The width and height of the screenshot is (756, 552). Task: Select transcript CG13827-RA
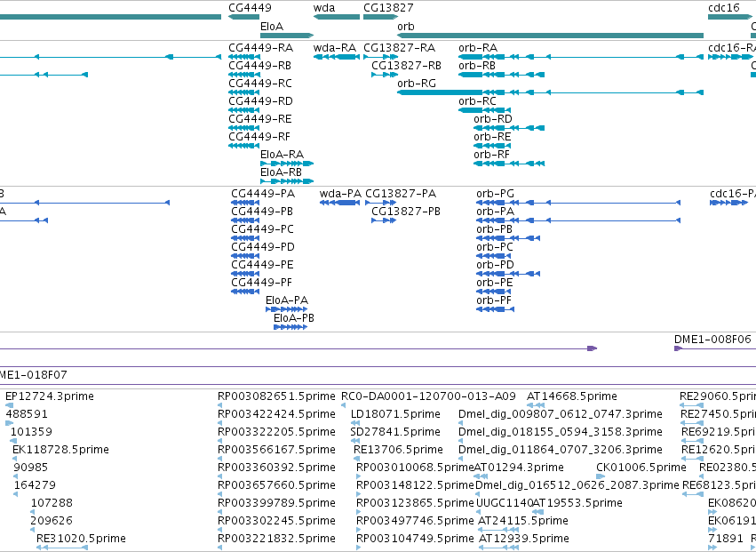pyautogui.click(x=399, y=48)
